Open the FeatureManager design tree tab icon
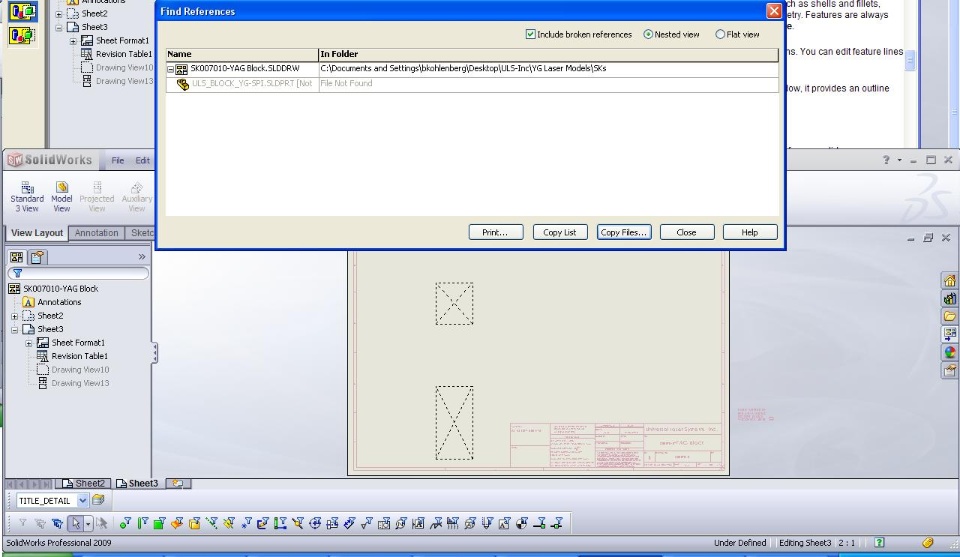The height and width of the screenshot is (557, 960). (17, 257)
